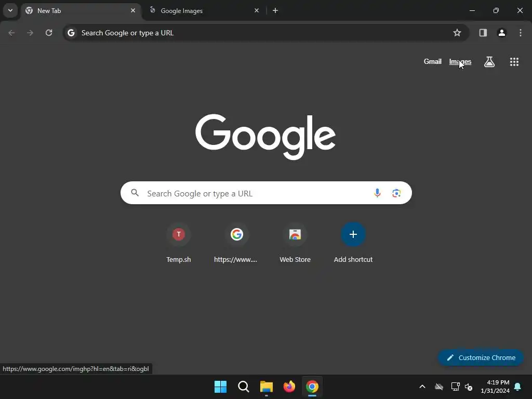
Task: Click the network display tray icon
Action: click(455, 387)
